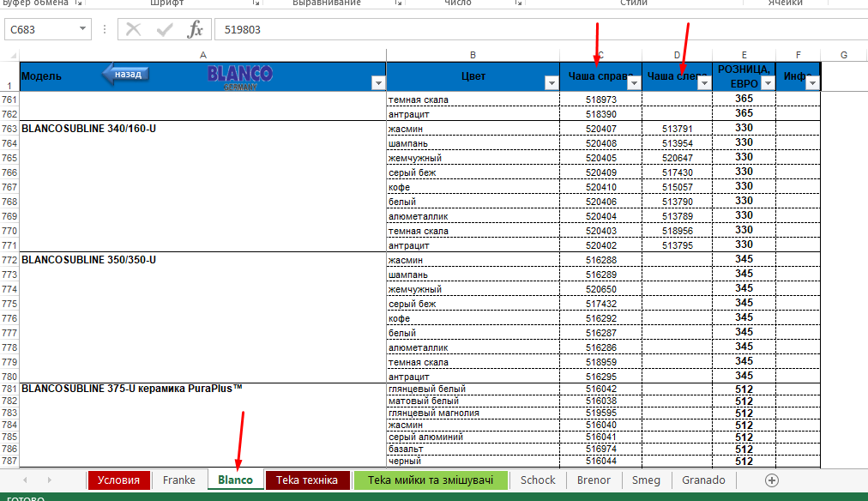868x501 pixels.
Task: Click the глянцевый белый color cell
Action: pos(473,389)
